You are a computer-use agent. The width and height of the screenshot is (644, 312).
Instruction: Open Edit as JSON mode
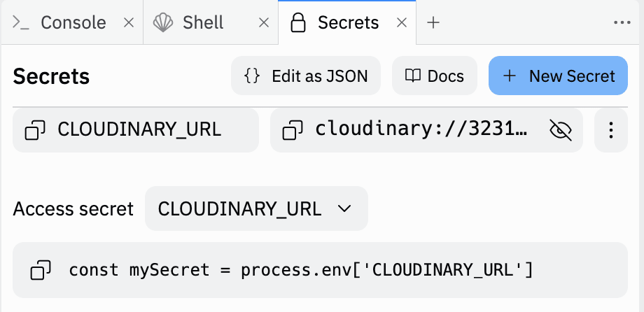point(306,76)
